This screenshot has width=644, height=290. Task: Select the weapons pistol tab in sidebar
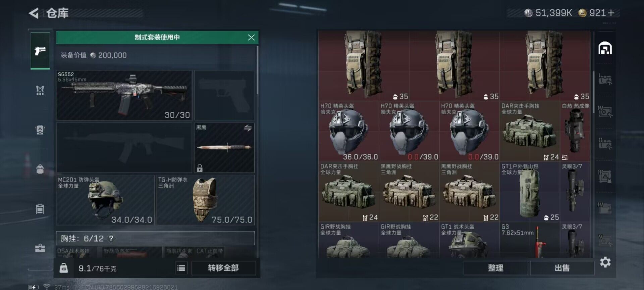[40, 51]
